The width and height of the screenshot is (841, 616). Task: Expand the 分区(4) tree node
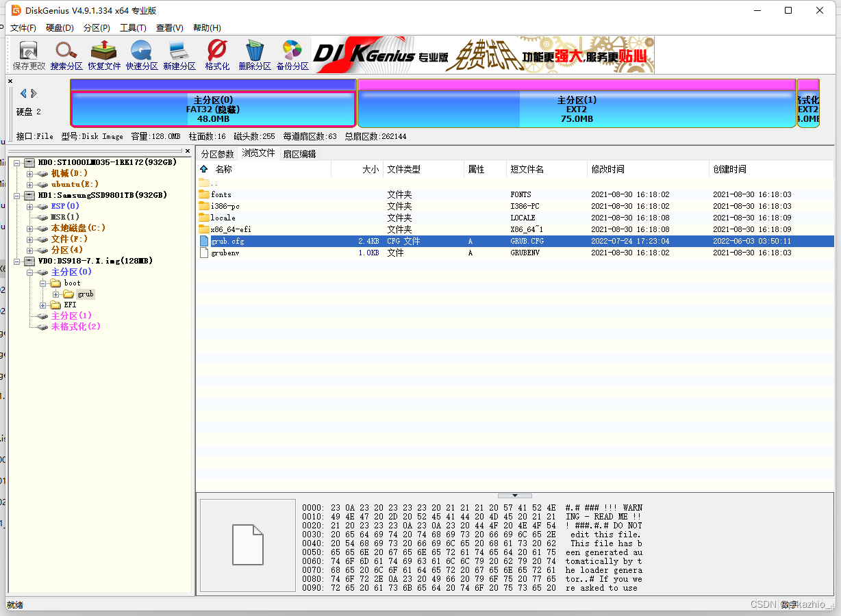tap(29, 251)
